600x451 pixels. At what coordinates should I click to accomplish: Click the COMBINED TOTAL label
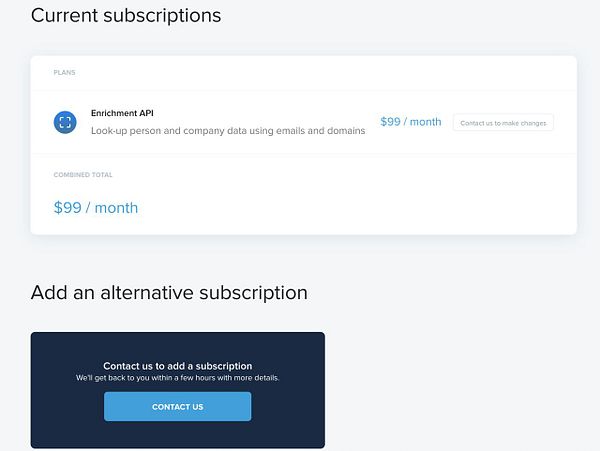pyautogui.click(x=83, y=175)
